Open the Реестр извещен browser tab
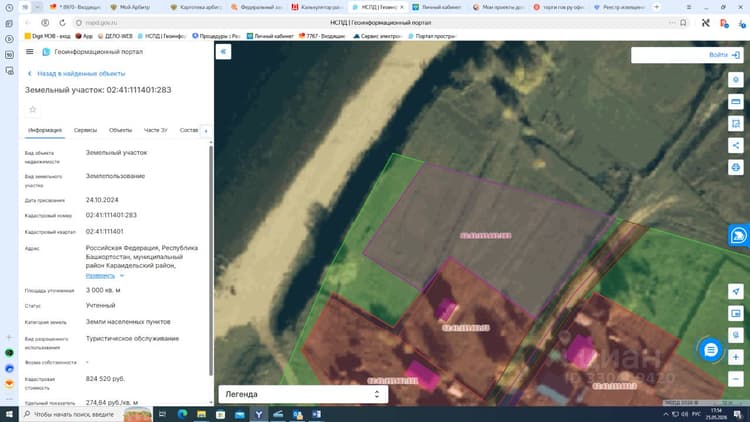750x422 pixels. [621, 7]
